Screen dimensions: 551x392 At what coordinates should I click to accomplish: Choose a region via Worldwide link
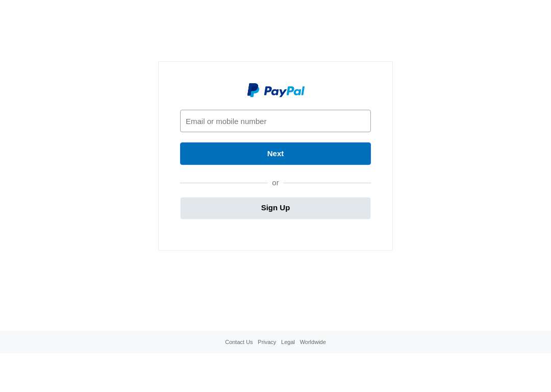[313, 342]
